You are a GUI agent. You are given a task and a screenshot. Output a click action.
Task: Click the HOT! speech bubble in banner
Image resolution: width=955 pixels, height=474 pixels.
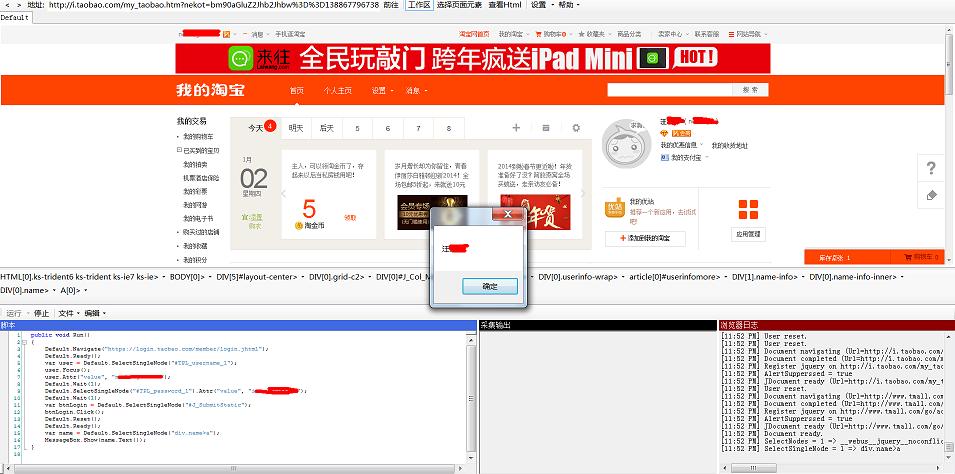click(x=695, y=58)
